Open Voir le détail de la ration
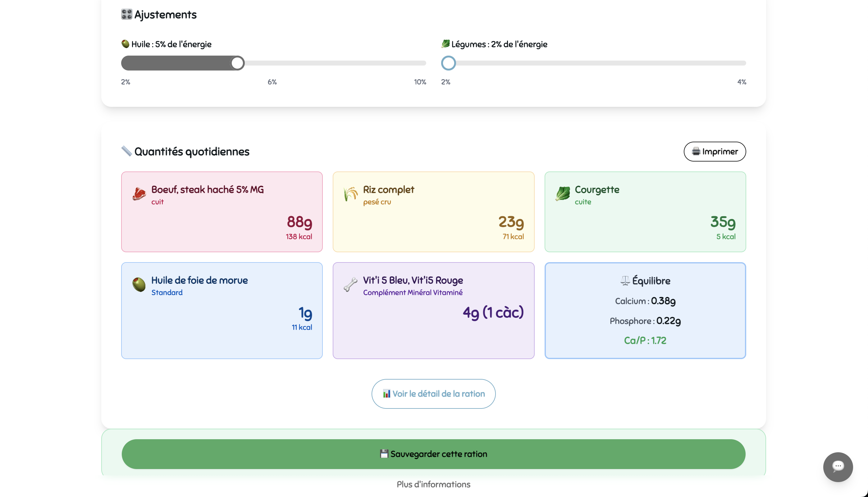Image resolution: width=868 pixels, height=497 pixels. [433, 394]
